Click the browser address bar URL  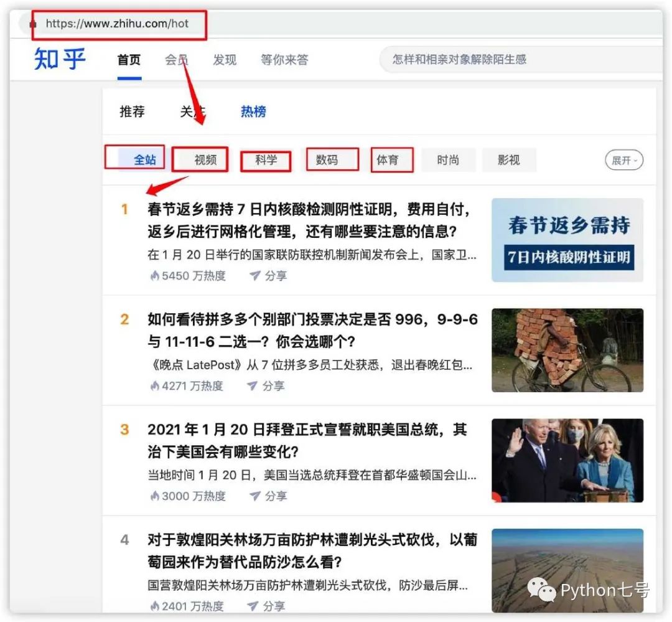[x=117, y=24]
